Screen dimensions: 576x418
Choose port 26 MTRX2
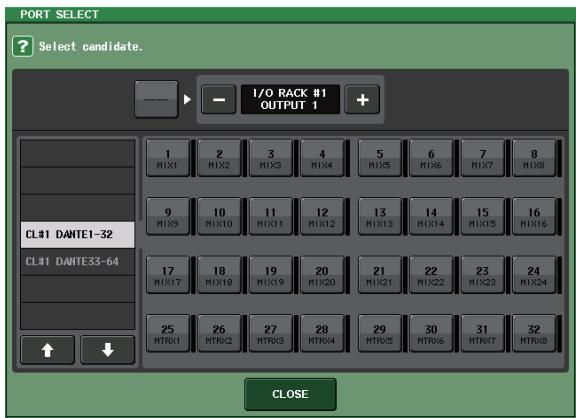tap(219, 334)
